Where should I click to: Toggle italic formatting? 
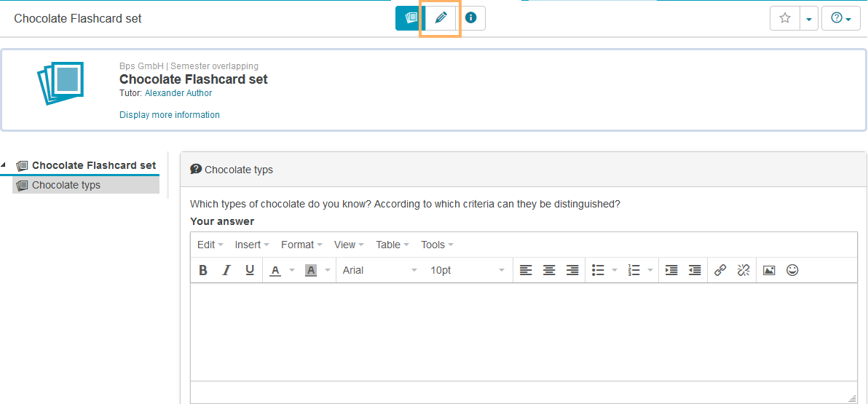226,270
